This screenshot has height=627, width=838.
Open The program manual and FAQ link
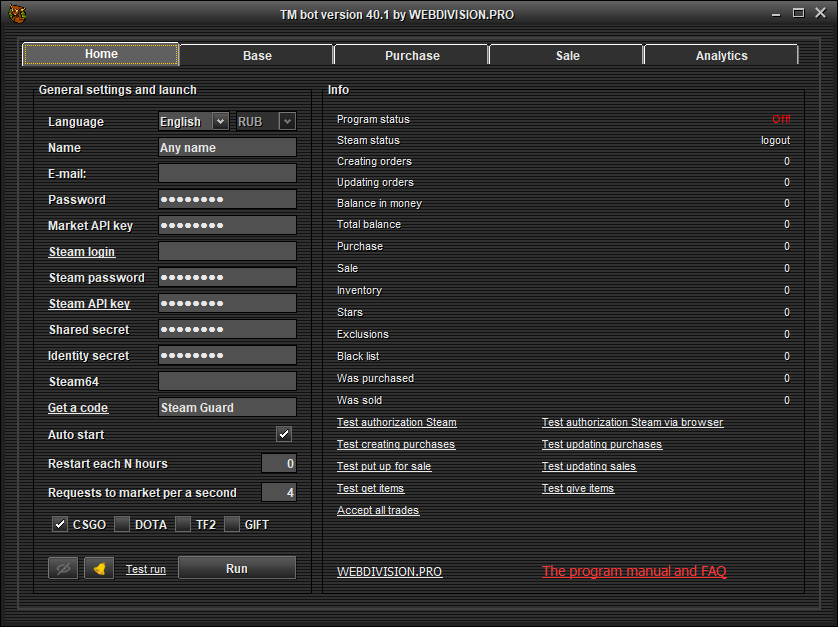[x=634, y=572]
